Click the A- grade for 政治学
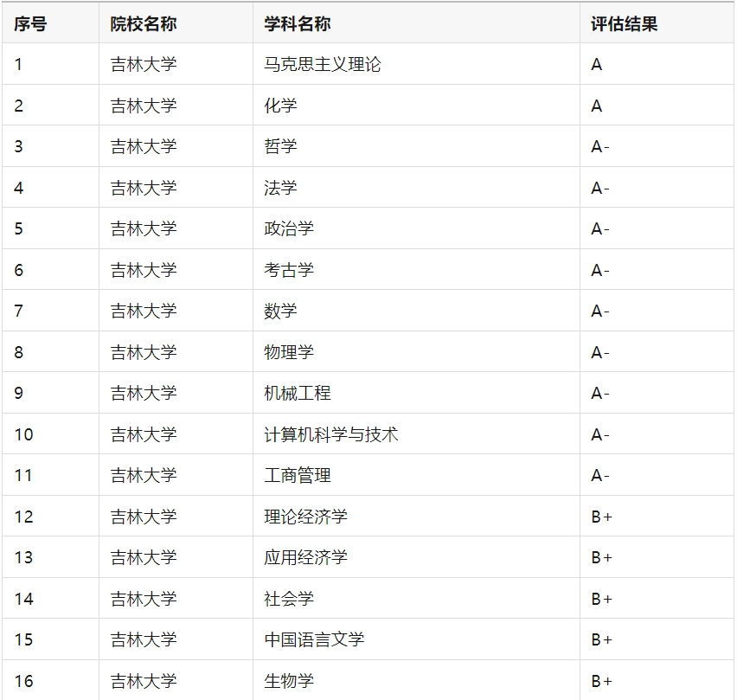737x700 pixels. (600, 229)
